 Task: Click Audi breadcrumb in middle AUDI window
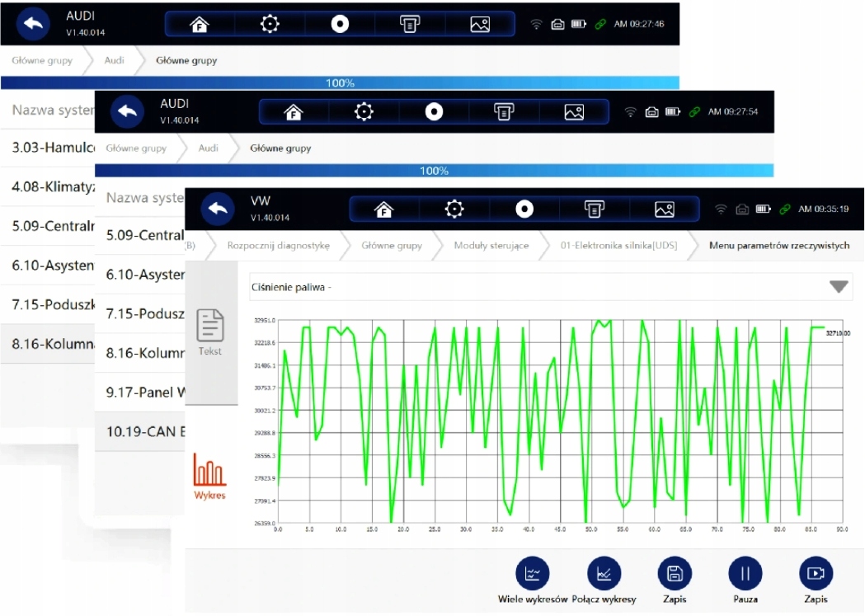(208, 148)
